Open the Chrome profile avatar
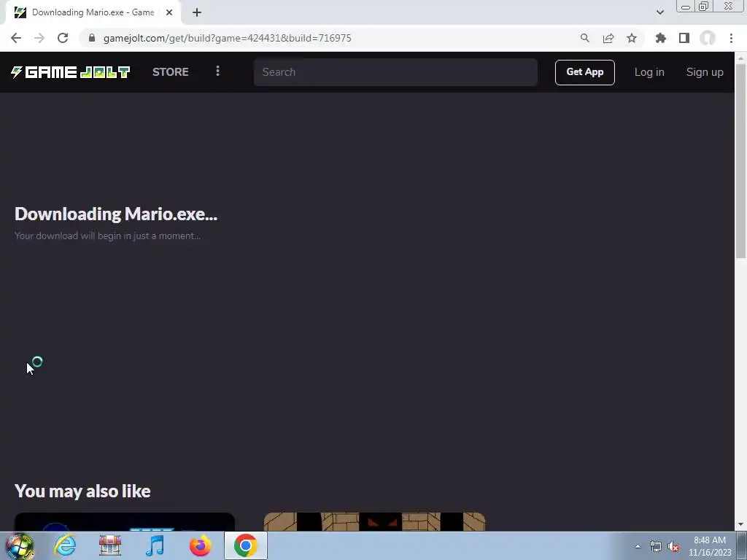Screen dimensions: 747x560 click(x=708, y=38)
